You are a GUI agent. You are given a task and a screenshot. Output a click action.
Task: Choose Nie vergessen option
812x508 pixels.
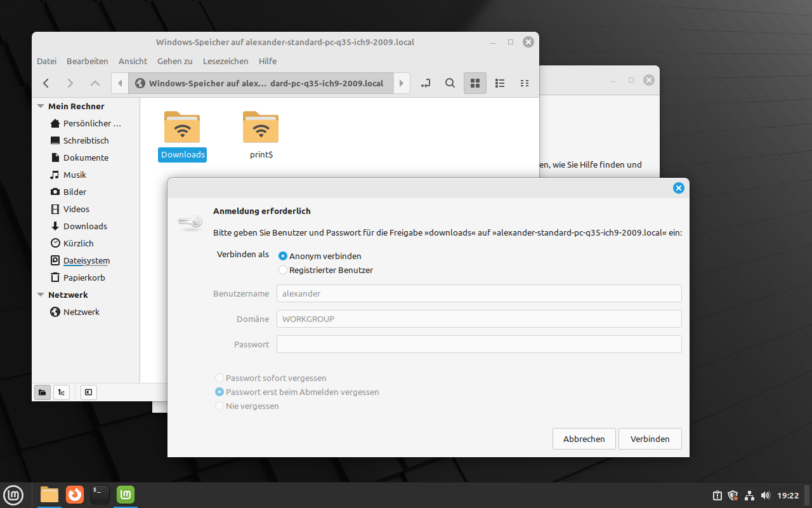(x=247, y=406)
